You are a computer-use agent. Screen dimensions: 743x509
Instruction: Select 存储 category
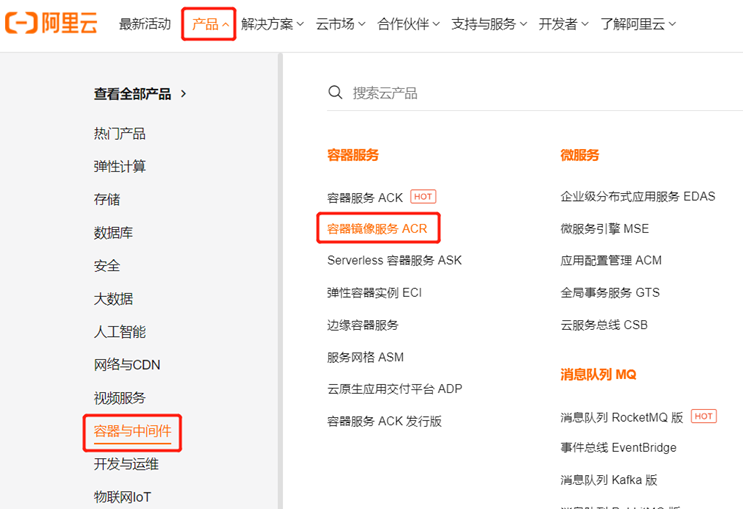point(107,200)
